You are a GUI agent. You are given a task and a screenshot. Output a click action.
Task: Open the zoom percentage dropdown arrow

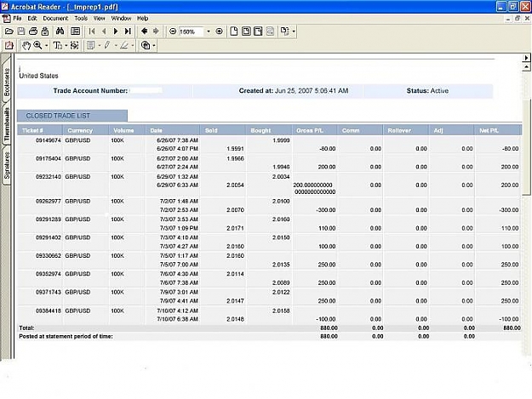tap(209, 31)
